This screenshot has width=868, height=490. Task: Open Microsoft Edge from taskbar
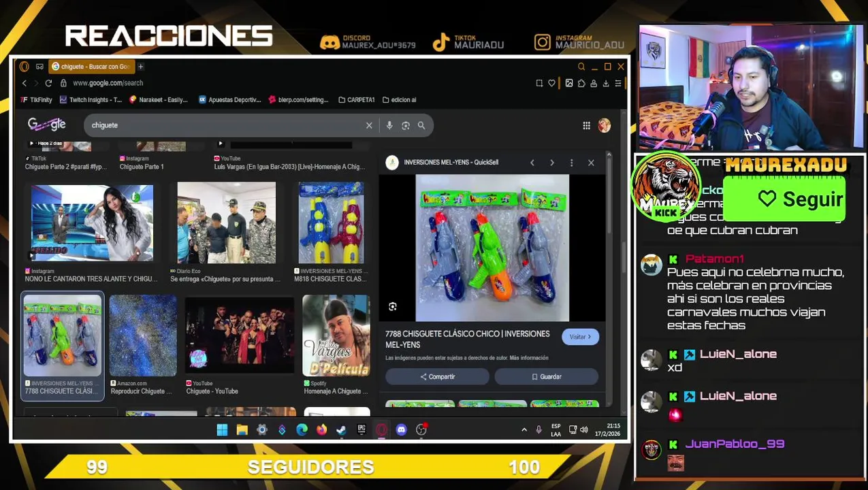click(302, 429)
